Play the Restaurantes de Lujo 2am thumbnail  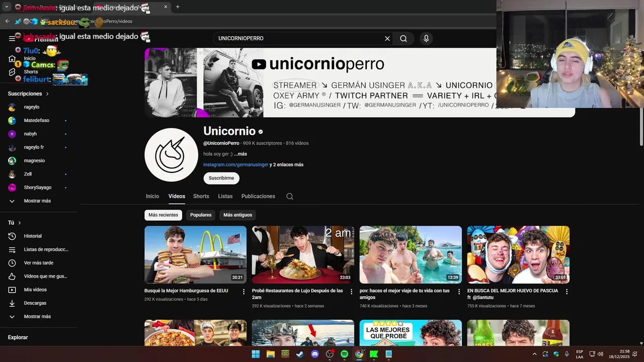[303, 255]
